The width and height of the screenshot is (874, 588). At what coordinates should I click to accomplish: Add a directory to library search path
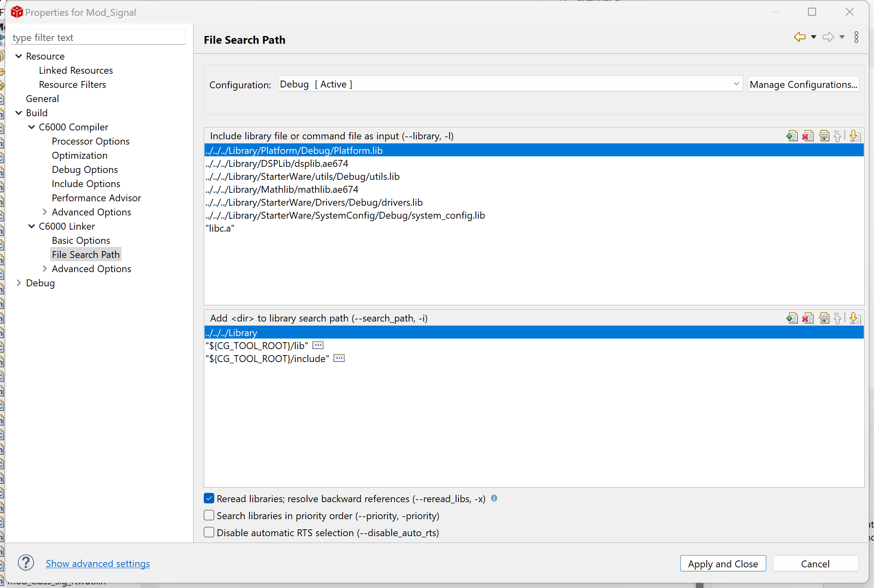click(792, 318)
